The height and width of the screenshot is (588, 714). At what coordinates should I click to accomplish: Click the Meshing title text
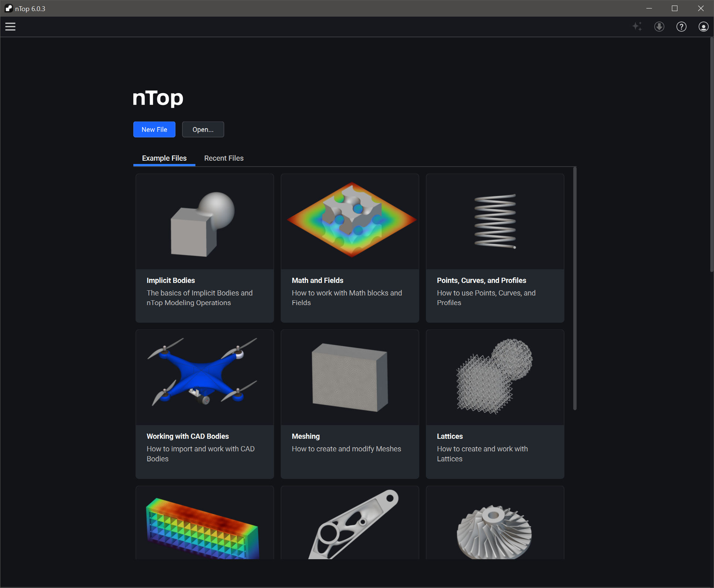(x=306, y=436)
